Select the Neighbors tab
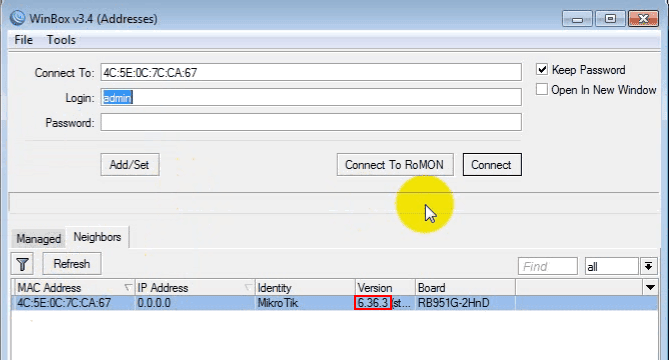 (97, 237)
